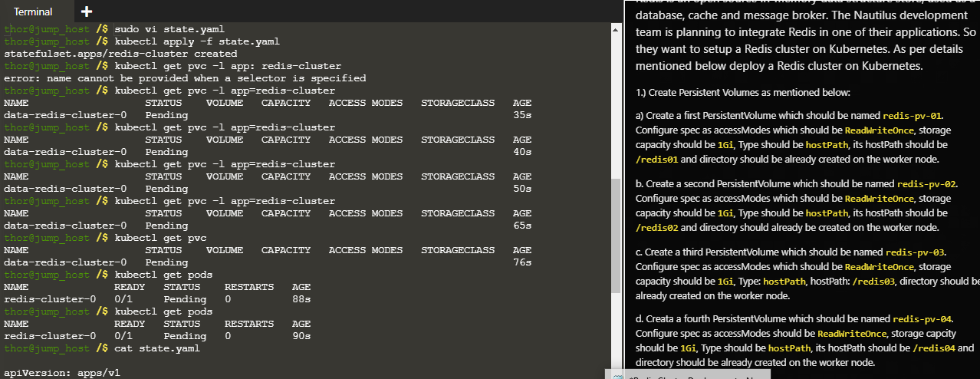Click the selector error message line
The height and width of the screenshot is (379, 980).
tap(185, 78)
